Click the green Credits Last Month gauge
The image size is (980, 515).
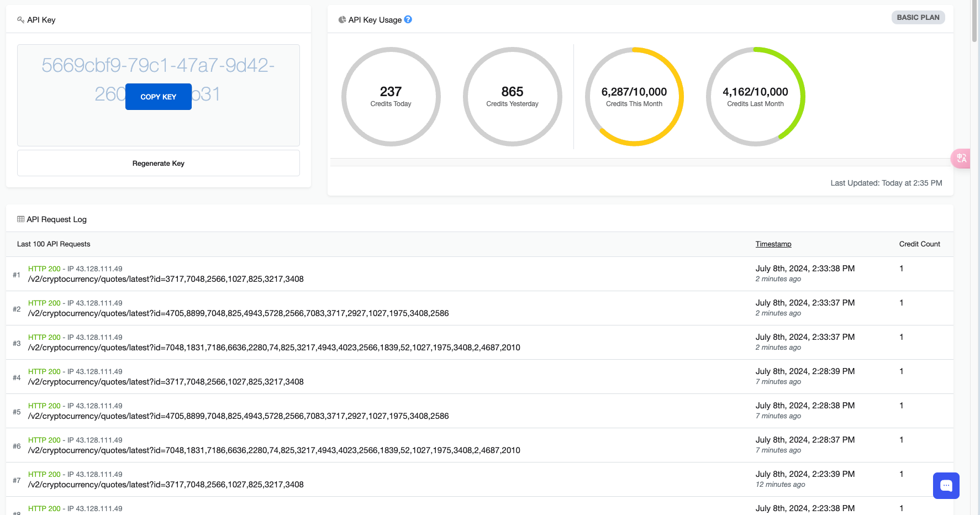[755, 97]
